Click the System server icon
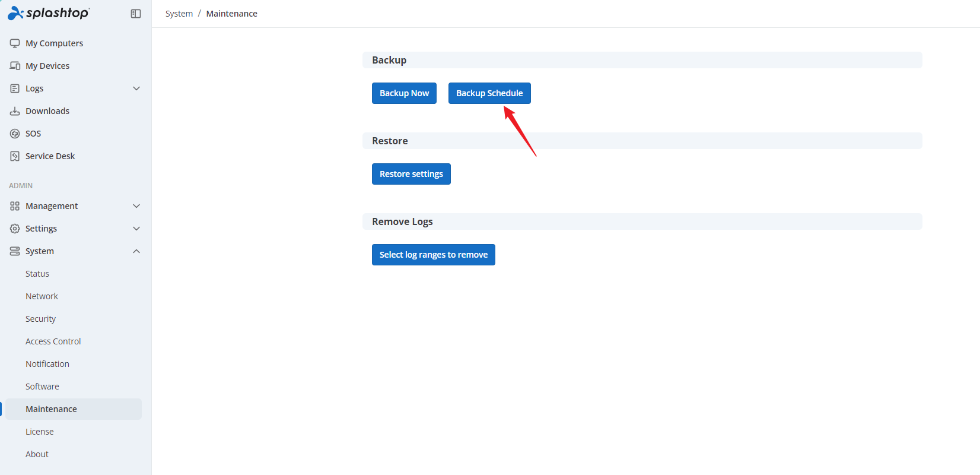980x475 pixels. [x=15, y=251]
